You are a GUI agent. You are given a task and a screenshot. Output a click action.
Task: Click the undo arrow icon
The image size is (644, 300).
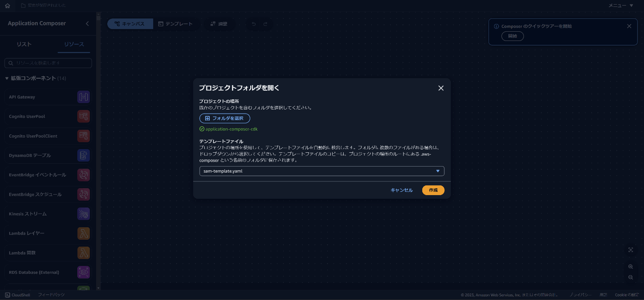pos(253,24)
